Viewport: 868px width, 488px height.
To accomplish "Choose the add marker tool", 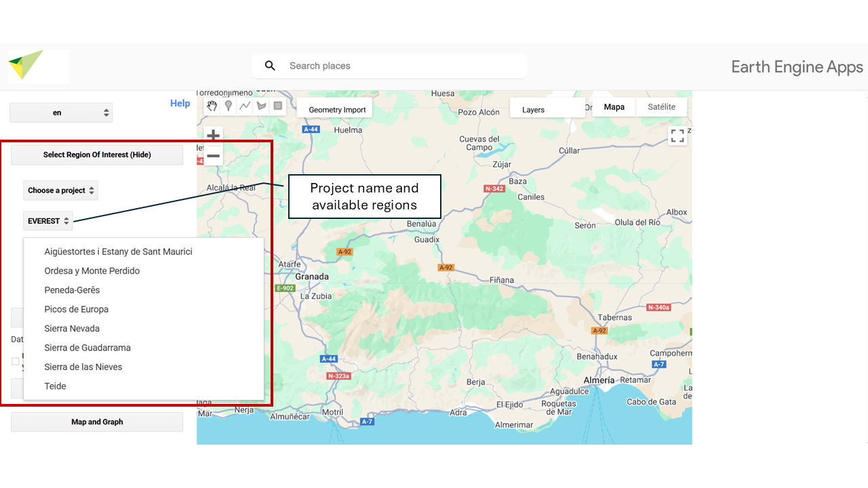I will (229, 106).
